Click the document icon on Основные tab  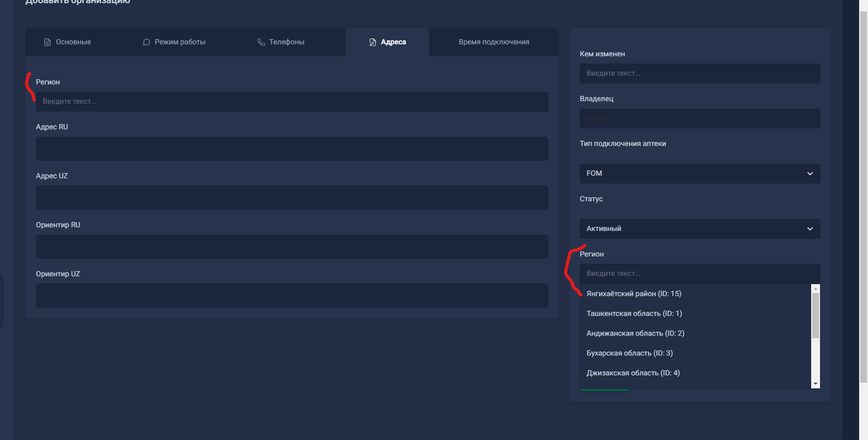[x=47, y=42]
